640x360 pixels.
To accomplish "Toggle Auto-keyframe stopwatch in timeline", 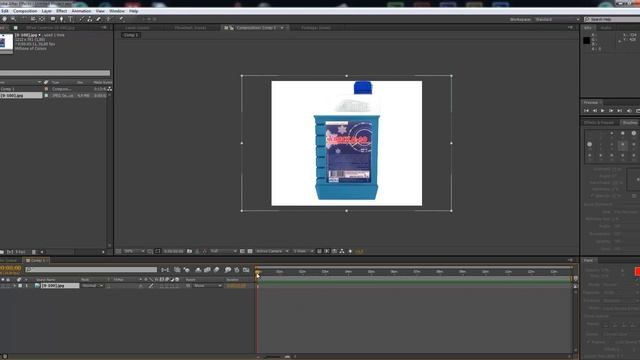I will 237,270.
